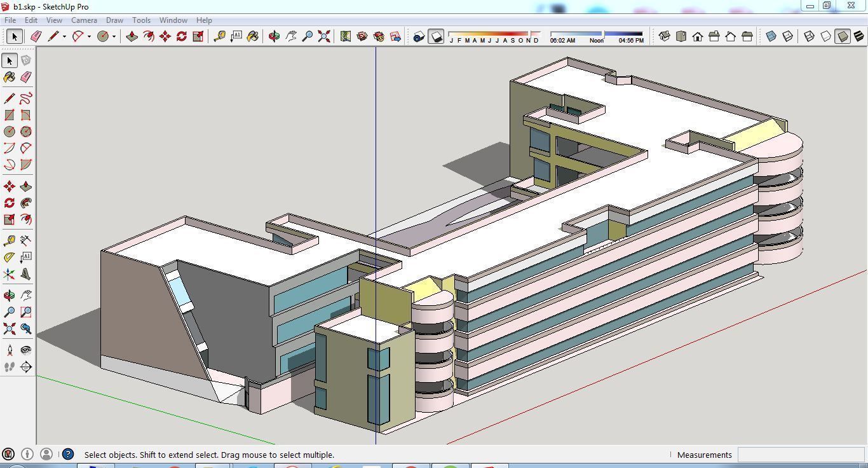Choose the 3D Text tool
Screen dimensions: 868x468
click(26, 274)
